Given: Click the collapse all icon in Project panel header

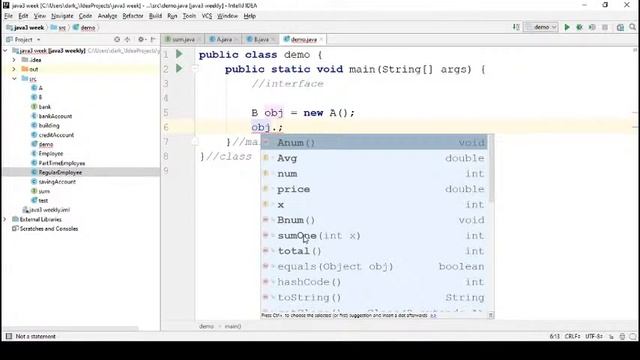Looking at the screenshot, I should pyautogui.click(x=127, y=40).
